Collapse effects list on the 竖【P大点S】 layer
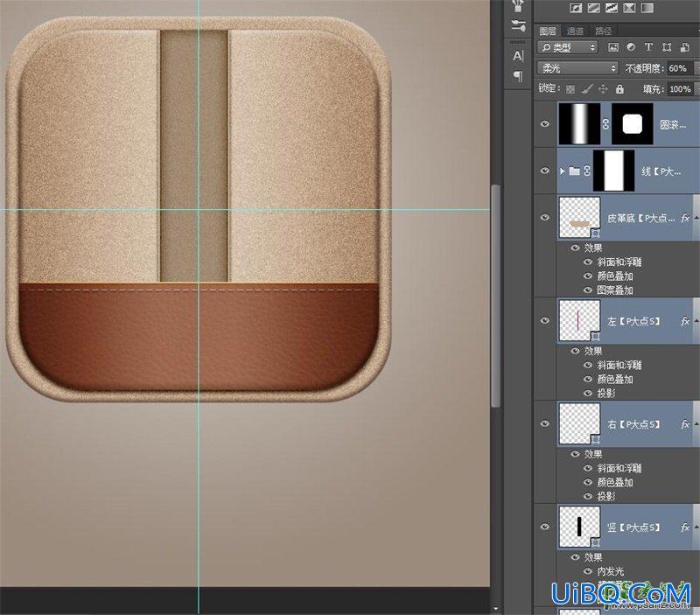 [696, 528]
